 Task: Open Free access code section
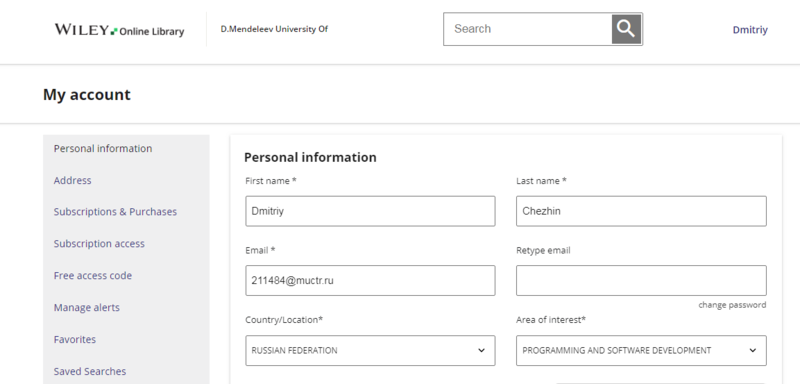point(93,275)
